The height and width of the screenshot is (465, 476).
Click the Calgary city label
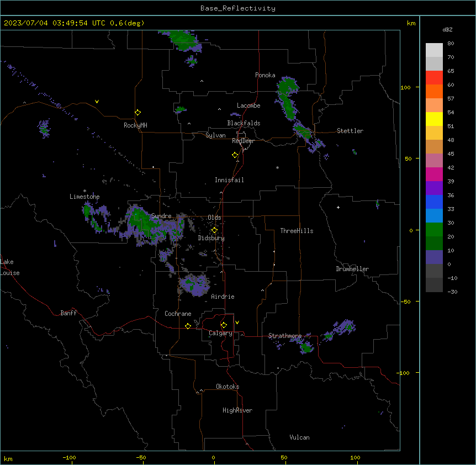tap(220, 333)
